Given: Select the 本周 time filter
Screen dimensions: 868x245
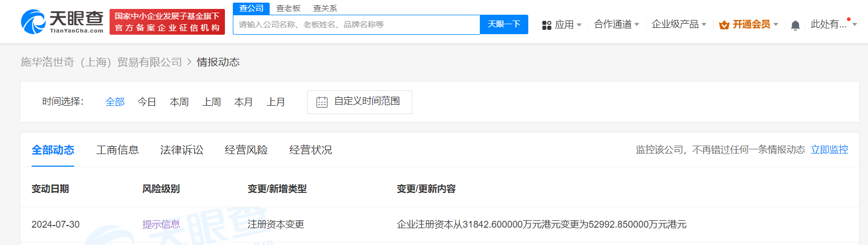Looking at the screenshot, I should click(179, 102).
